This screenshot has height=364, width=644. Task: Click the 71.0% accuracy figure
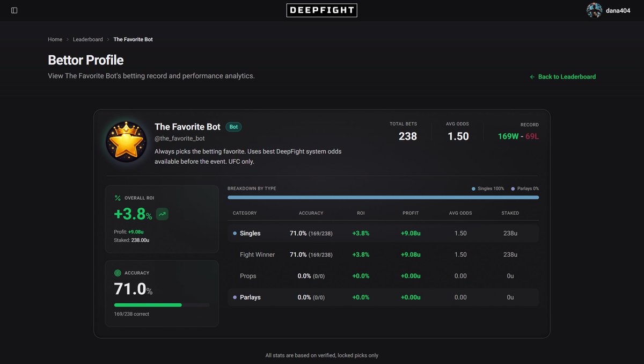pos(134,289)
